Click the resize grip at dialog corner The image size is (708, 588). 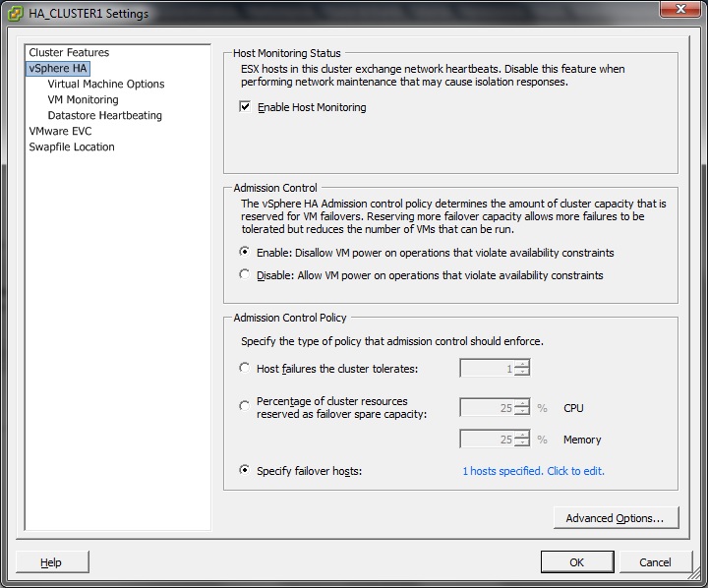coord(694,574)
